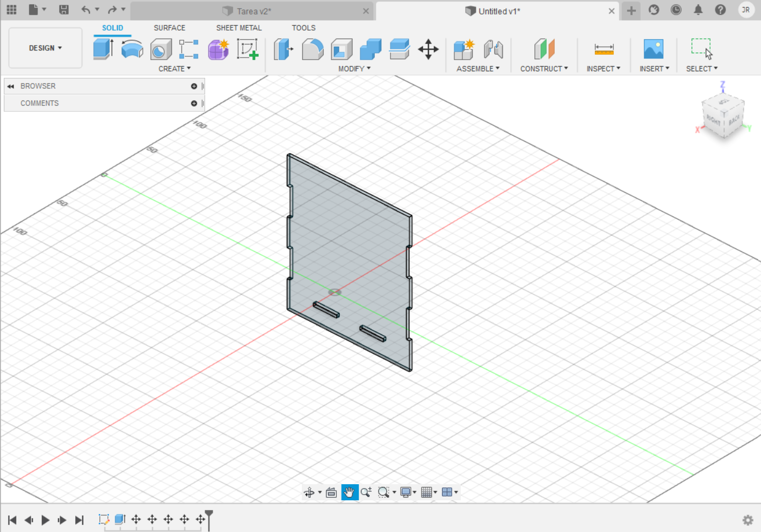
Task: Switch to the SHEET METAL tab
Action: (239, 28)
